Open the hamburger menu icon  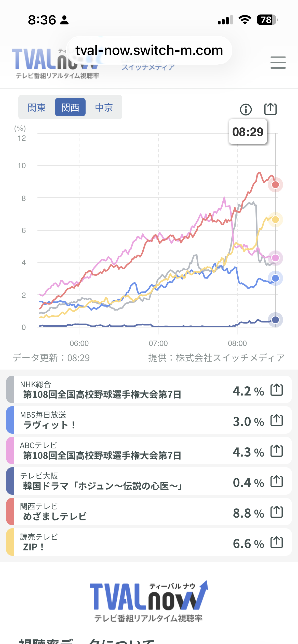click(278, 63)
